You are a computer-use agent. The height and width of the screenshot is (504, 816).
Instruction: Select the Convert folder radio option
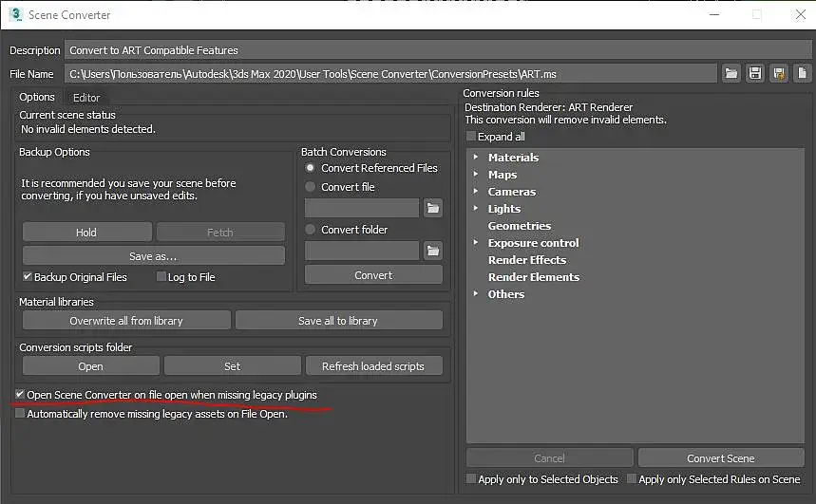311,230
